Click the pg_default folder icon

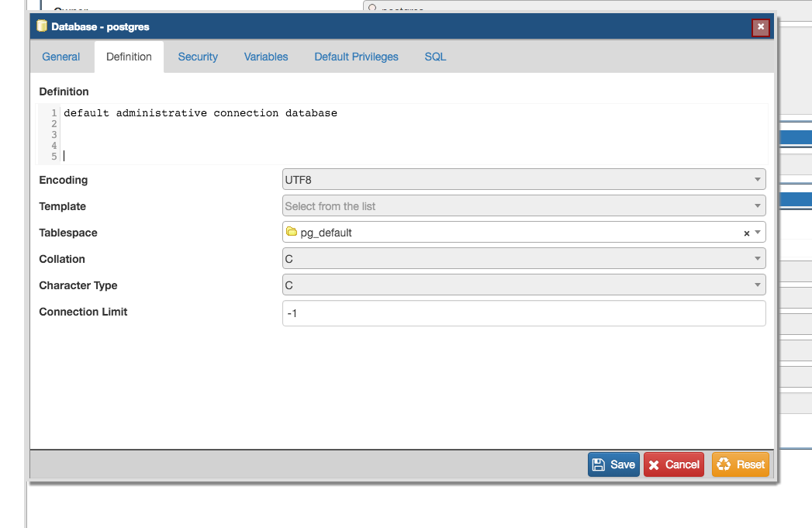292,232
